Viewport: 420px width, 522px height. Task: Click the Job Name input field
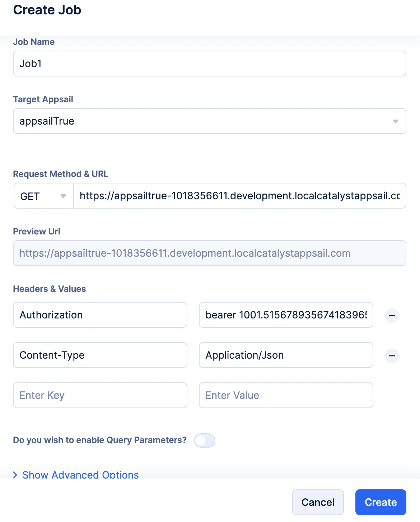pos(209,64)
